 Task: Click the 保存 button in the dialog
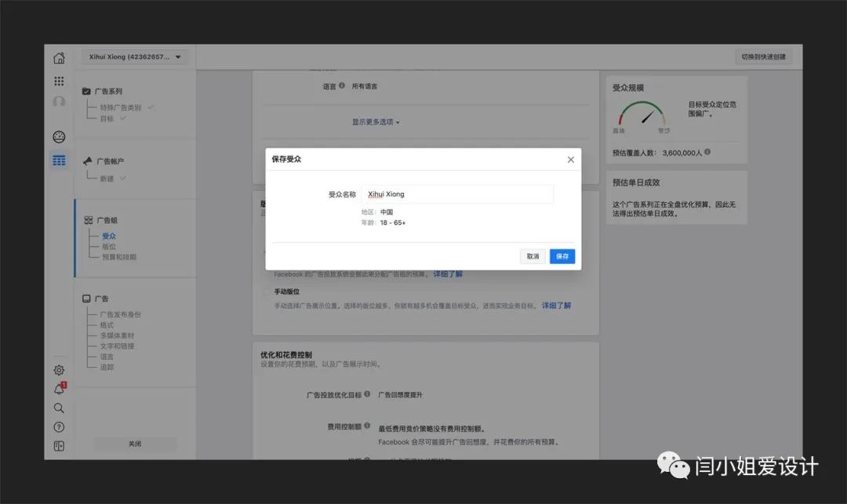pos(562,256)
